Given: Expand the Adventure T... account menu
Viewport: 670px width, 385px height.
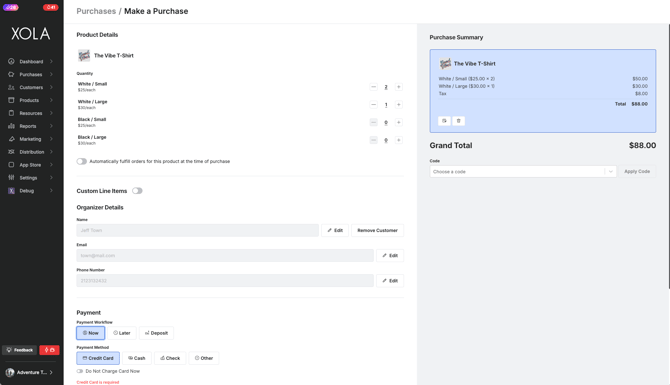Looking at the screenshot, I should coord(30,372).
